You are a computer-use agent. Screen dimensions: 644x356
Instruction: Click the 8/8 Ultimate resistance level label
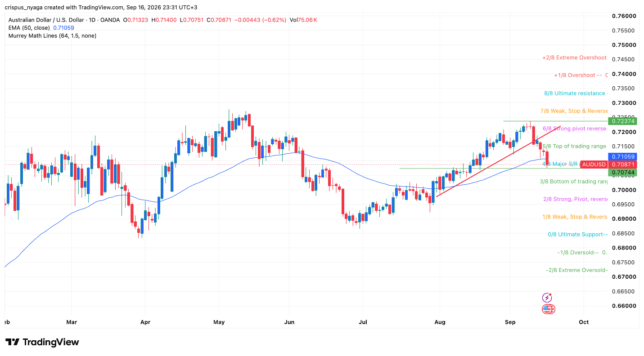[x=575, y=93]
